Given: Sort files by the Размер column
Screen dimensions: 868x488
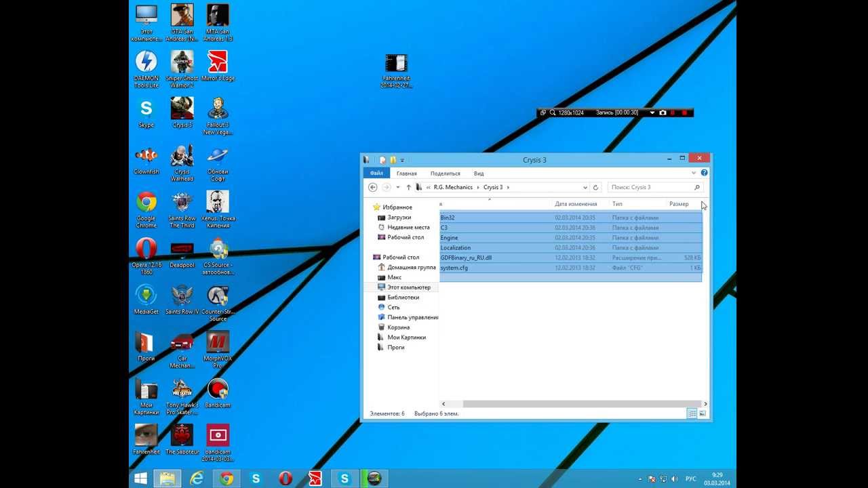Looking at the screenshot, I should point(679,204).
